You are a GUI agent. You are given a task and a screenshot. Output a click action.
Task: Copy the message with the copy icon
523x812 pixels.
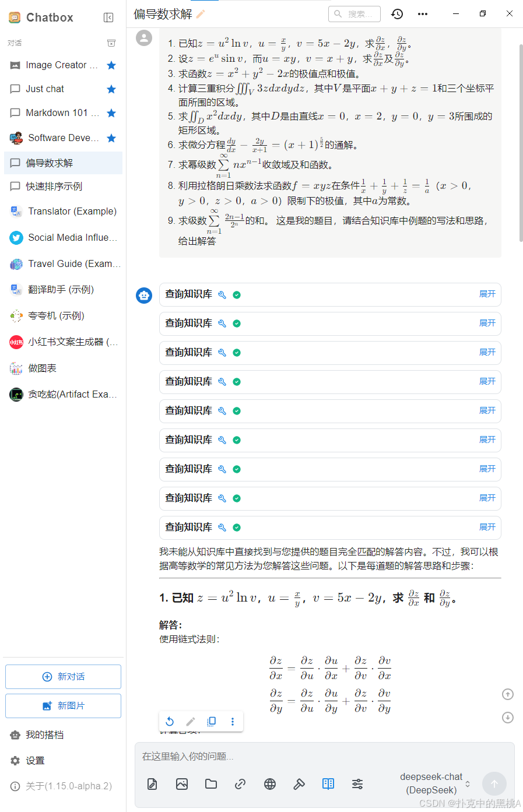pyautogui.click(x=212, y=721)
